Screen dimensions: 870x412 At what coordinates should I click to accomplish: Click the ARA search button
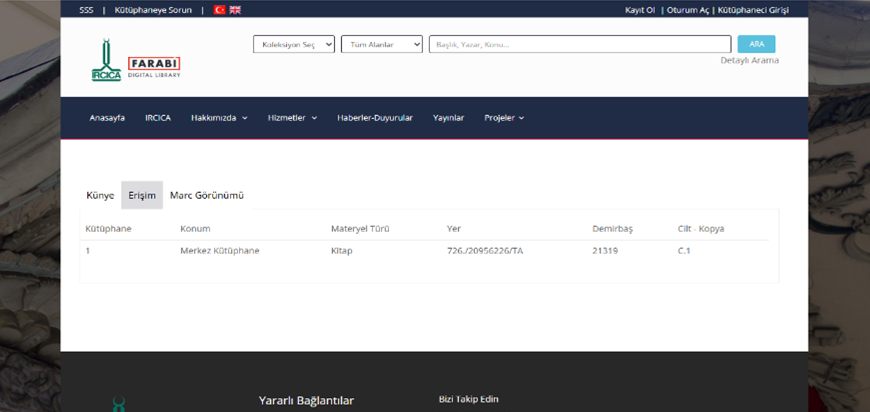(756, 44)
